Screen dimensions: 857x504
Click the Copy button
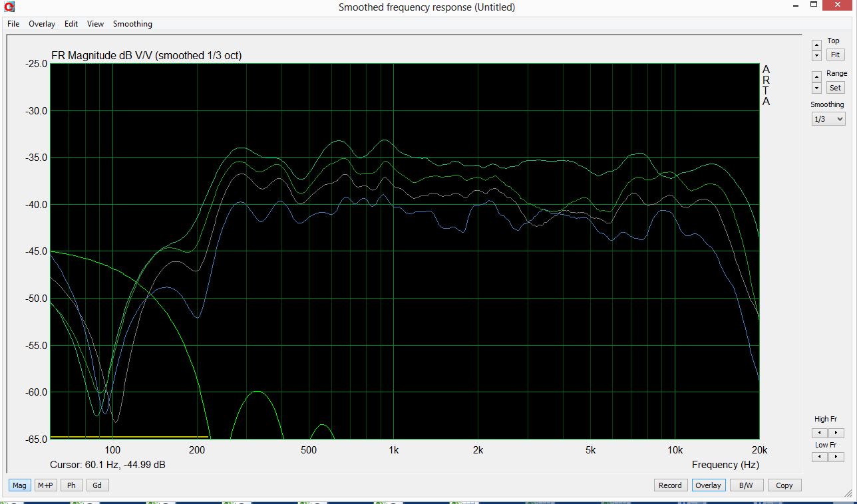[784, 485]
